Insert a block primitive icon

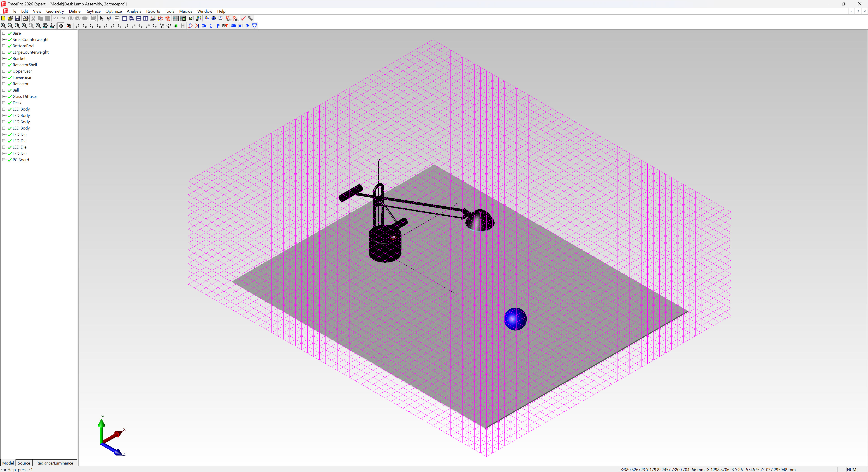240,26
